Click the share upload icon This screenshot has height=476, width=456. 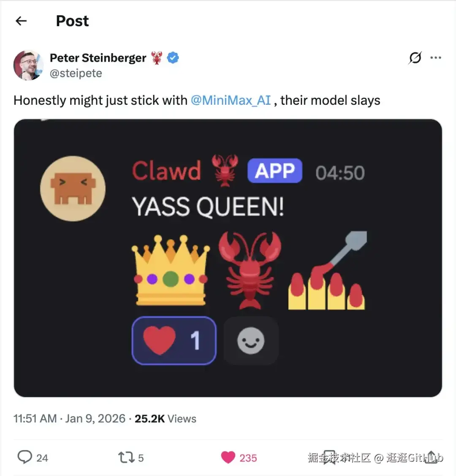click(x=431, y=457)
